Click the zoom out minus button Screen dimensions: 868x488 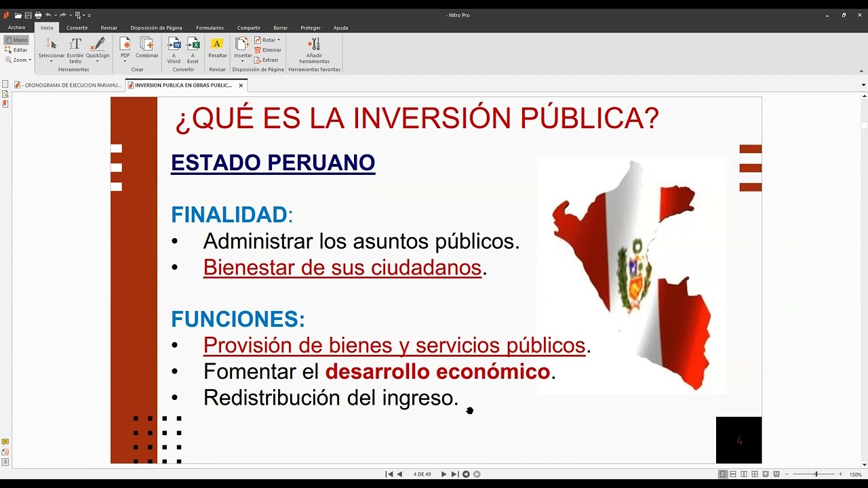pyautogui.click(x=787, y=474)
